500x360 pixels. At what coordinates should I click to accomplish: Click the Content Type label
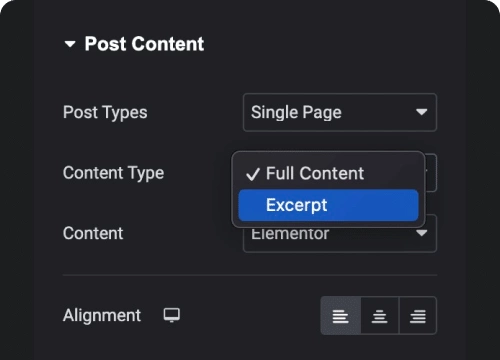coord(113,173)
